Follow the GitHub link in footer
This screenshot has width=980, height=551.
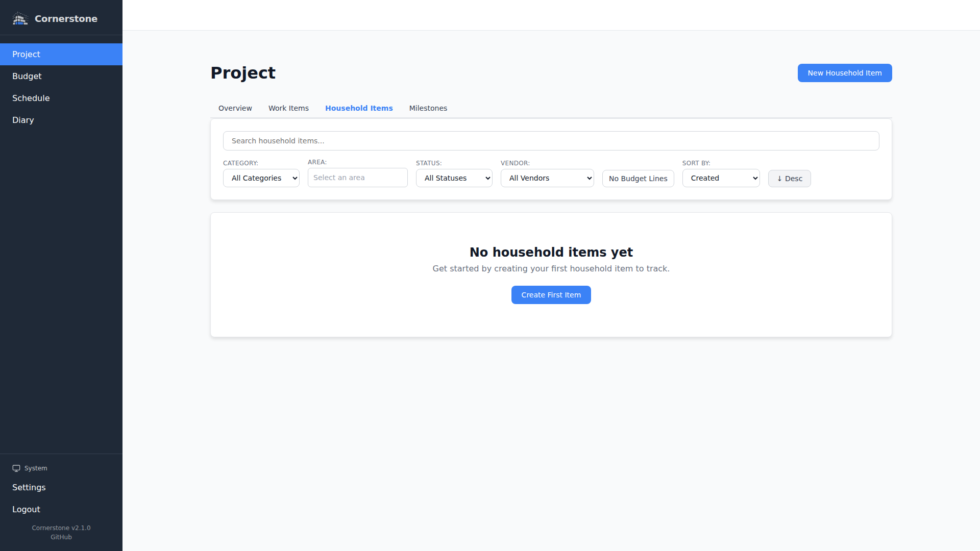click(x=61, y=537)
